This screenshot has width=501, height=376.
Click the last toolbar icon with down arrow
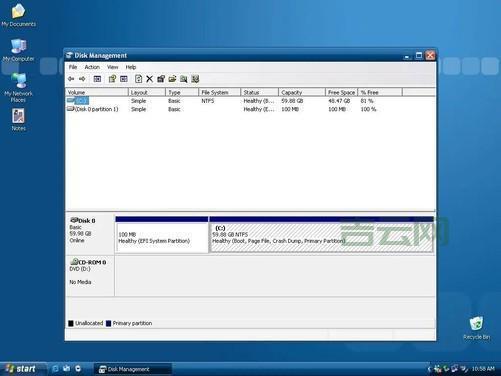pos(195,79)
